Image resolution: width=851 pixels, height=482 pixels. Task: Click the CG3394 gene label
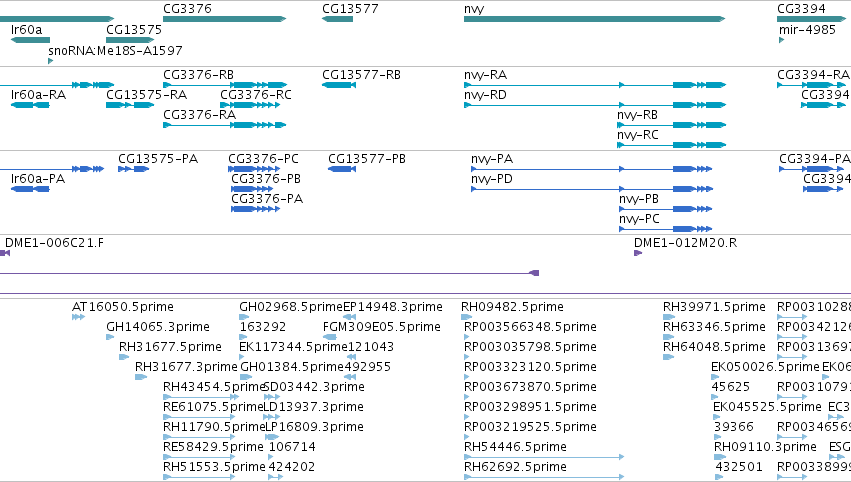pyautogui.click(x=801, y=9)
